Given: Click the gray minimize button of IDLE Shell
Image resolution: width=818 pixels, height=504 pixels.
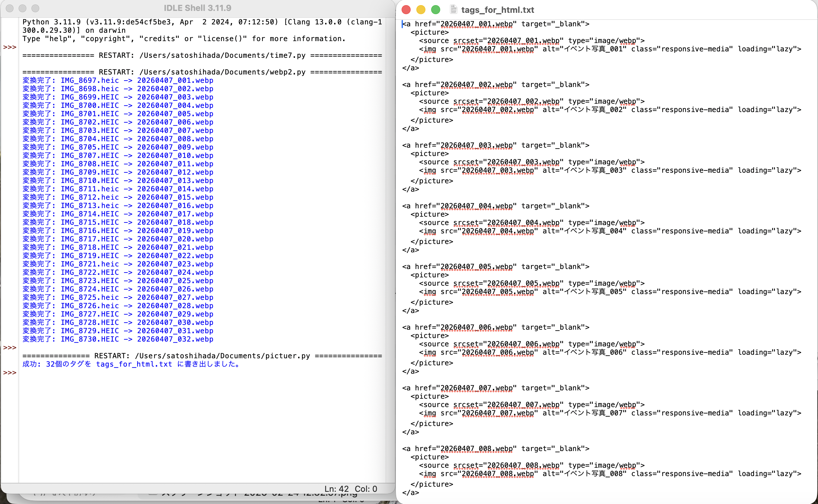Looking at the screenshot, I should point(22,8).
